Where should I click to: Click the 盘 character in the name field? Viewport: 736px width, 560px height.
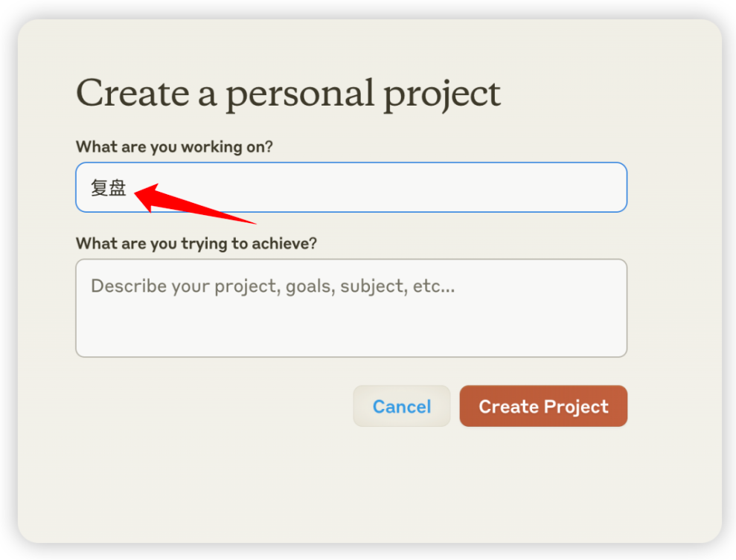[x=118, y=187]
